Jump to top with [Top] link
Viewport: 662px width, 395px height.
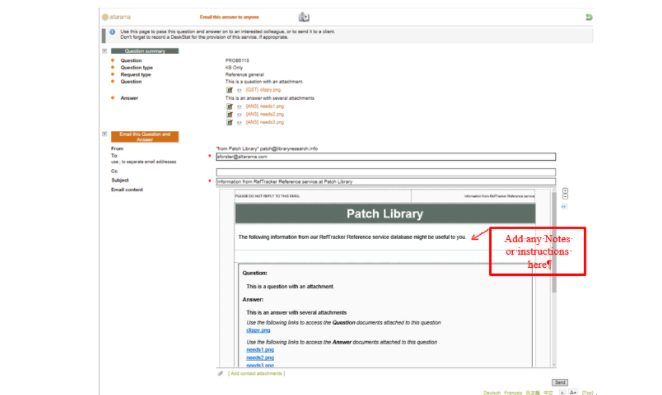(587, 393)
